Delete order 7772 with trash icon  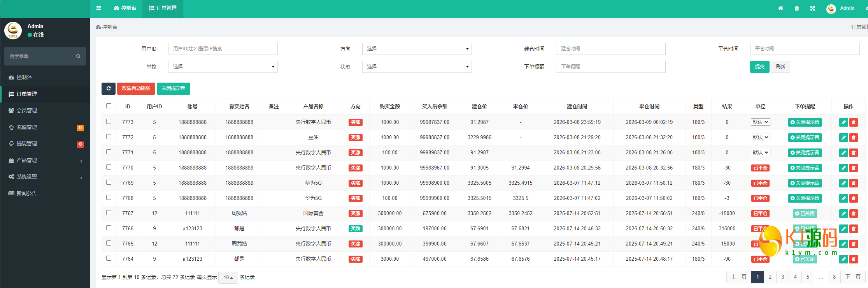[x=854, y=138]
